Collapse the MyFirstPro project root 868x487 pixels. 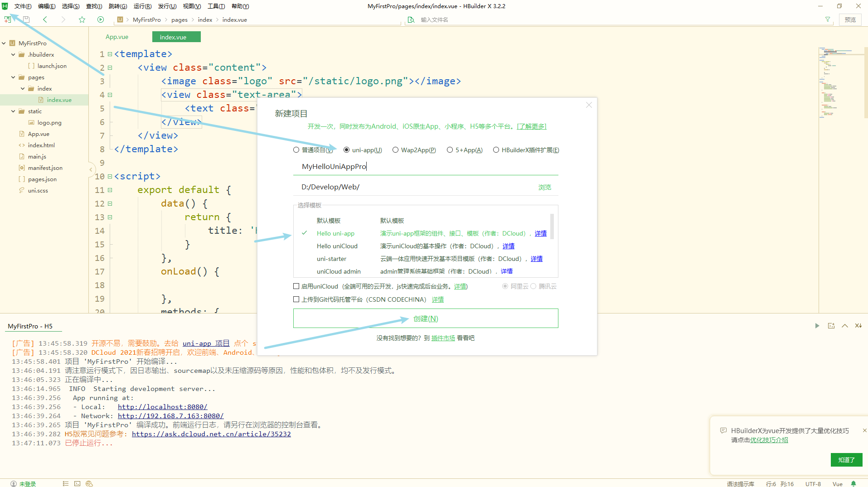(4, 43)
